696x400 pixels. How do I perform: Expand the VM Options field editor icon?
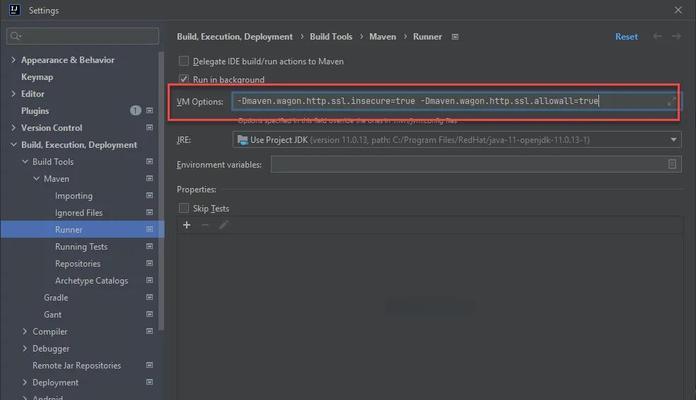(672, 101)
